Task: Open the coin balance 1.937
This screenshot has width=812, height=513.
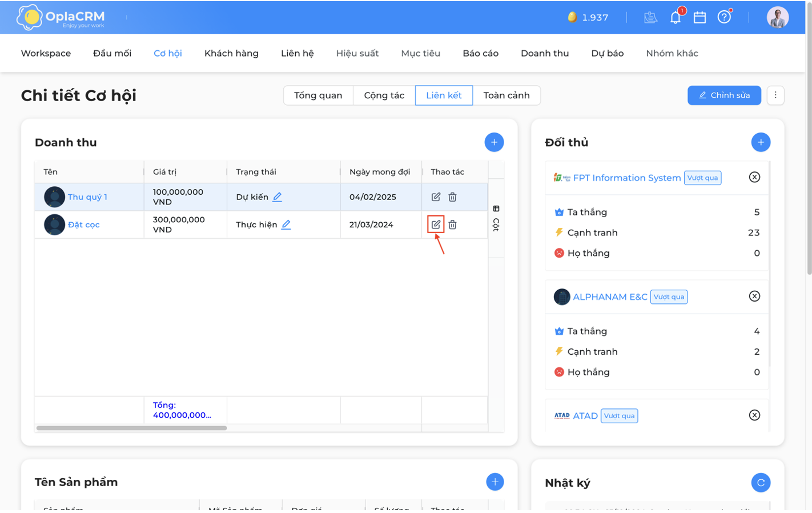Action: coord(588,17)
